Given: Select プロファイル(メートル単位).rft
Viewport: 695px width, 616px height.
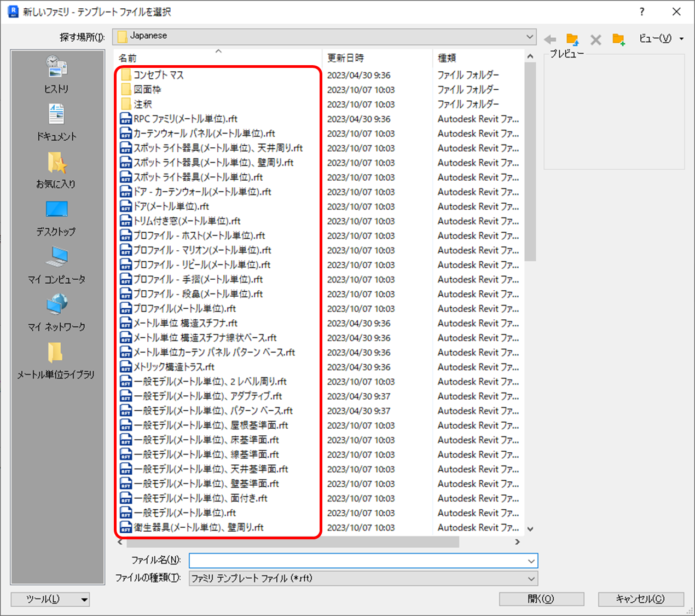Looking at the screenshot, I should [178, 309].
